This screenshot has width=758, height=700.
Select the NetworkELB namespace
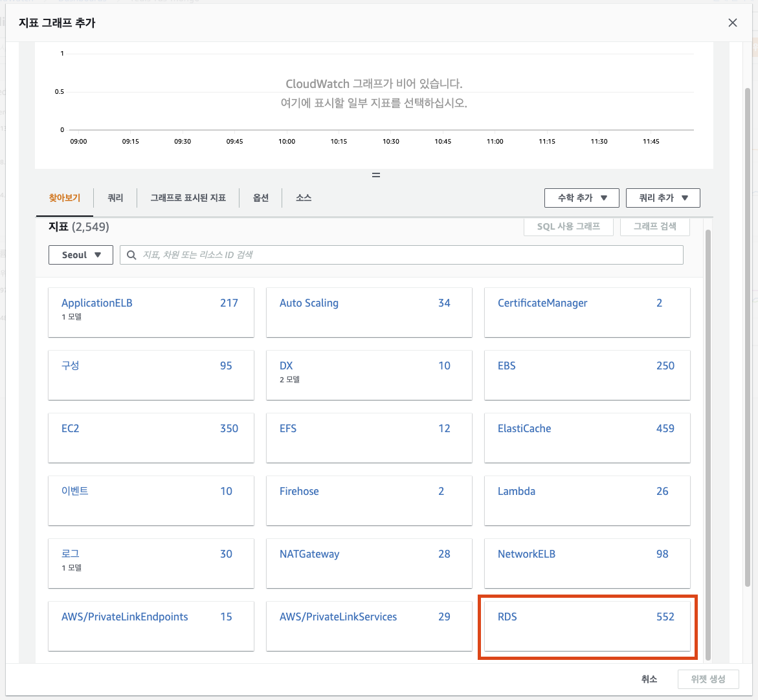point(587,563)
